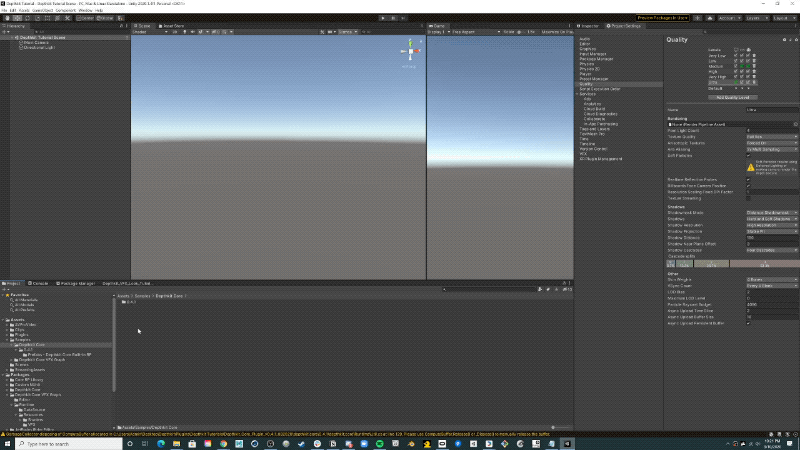Click the scene orientation gizmo
Screen dimensions: 800x450
pos(409,52)
